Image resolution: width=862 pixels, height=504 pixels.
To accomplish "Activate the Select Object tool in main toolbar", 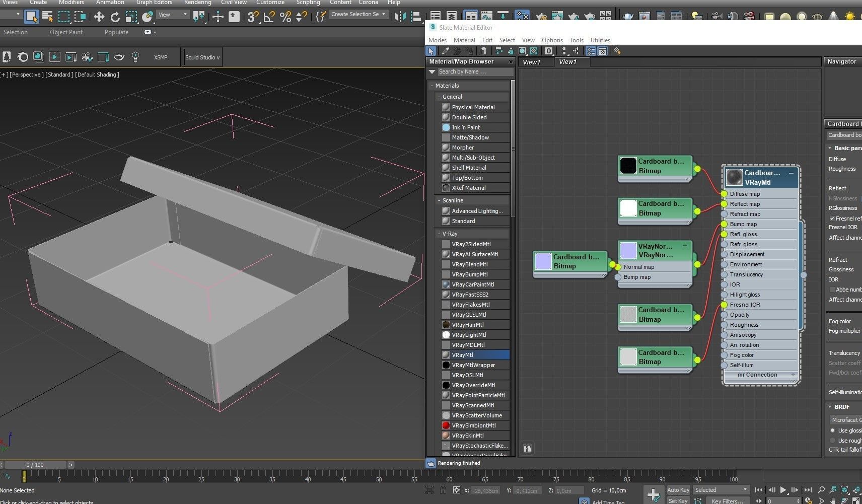I will (31, 17).
